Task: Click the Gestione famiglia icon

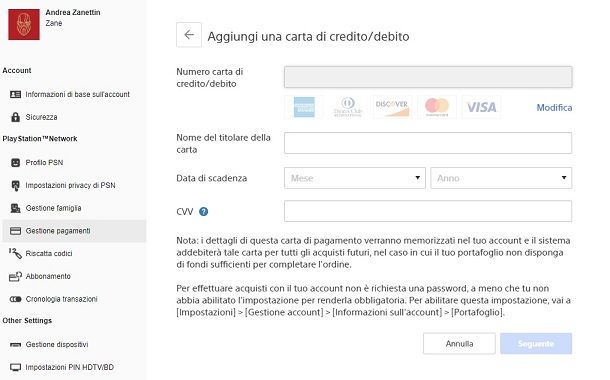Action: (x=15, y=208)
